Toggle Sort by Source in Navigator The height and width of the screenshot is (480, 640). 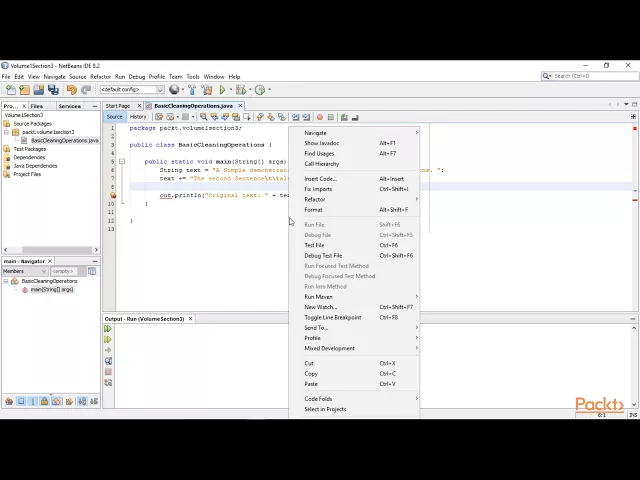(x=94, y=401)
